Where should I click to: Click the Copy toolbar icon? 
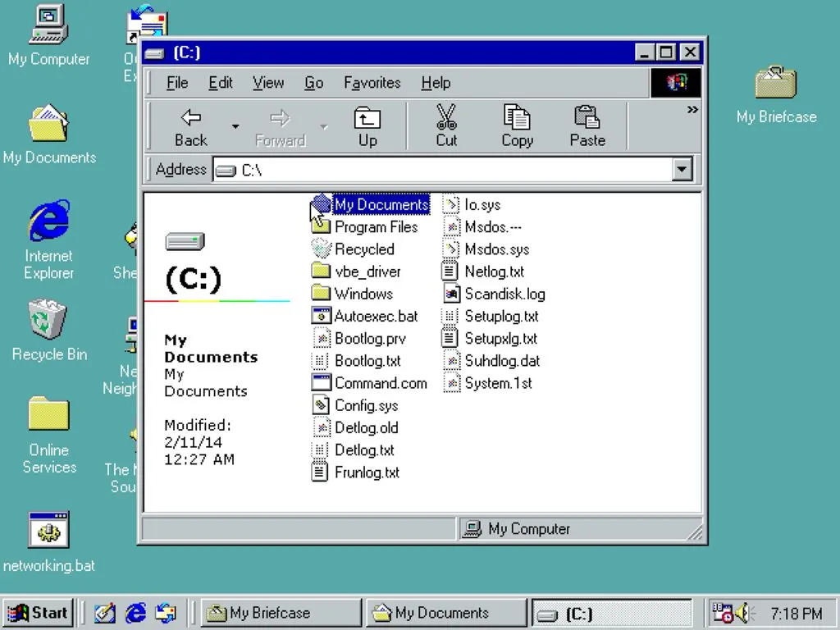pyautogui.click(x=517, y=125)
